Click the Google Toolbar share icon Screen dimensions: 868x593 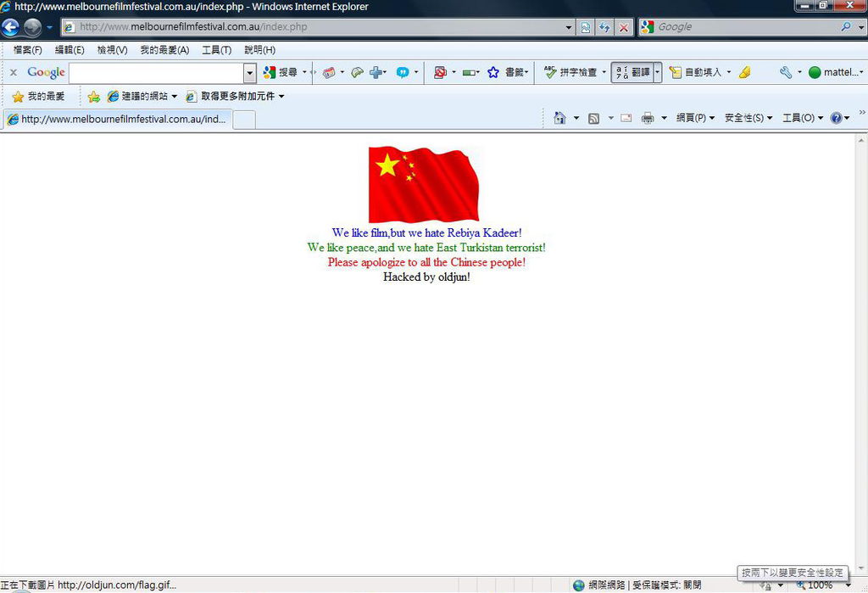(357, 73)
